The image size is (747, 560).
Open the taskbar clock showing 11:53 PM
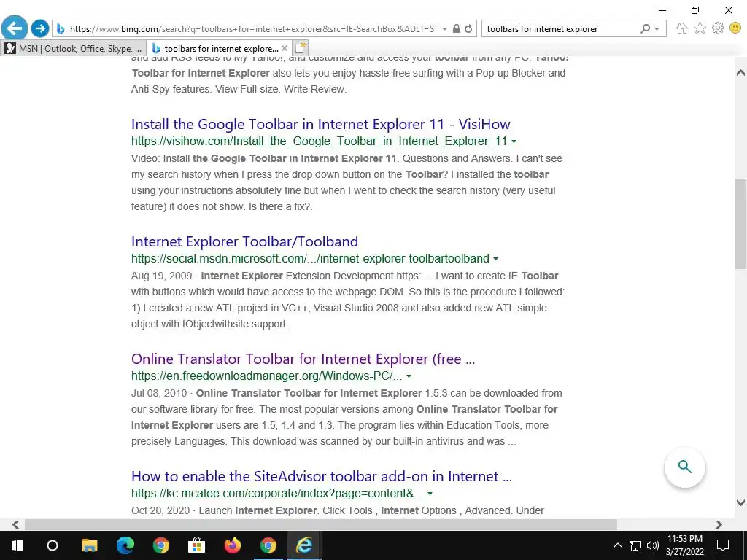684,545
